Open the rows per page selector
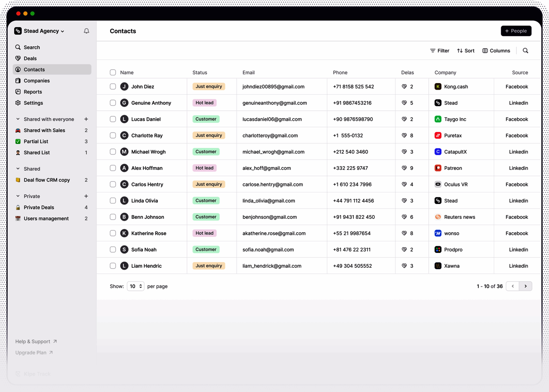 135,286
